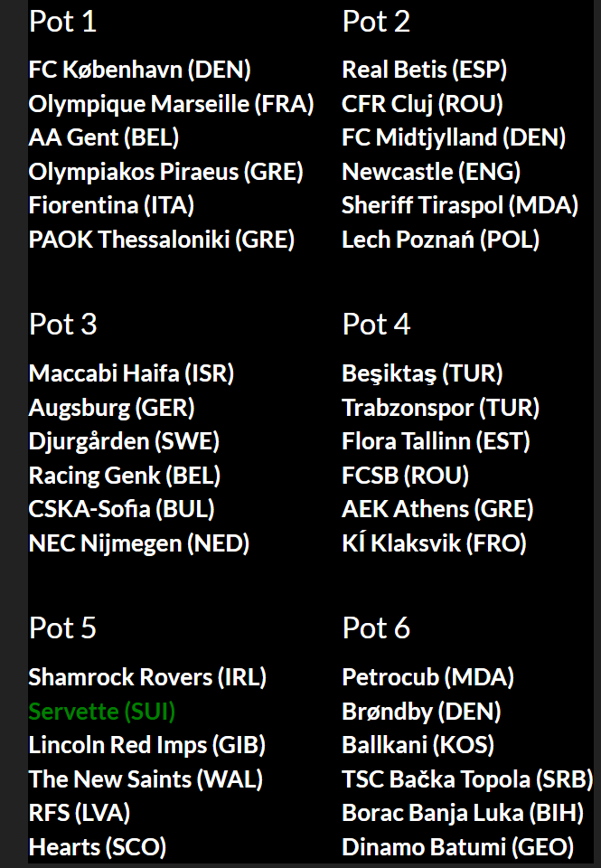The image size is (601, 868).
Task: Click Beşiktaş (TUR) entry
Action: pyautogui.click(x=422, y=373)
